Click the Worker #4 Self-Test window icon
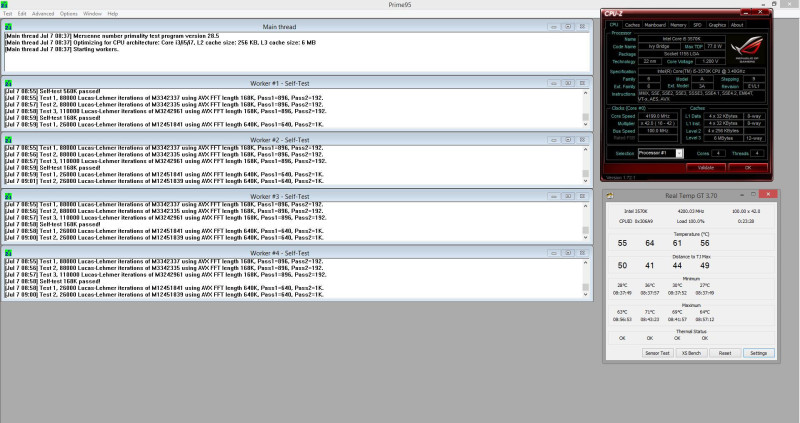 (x=8, y=253)
